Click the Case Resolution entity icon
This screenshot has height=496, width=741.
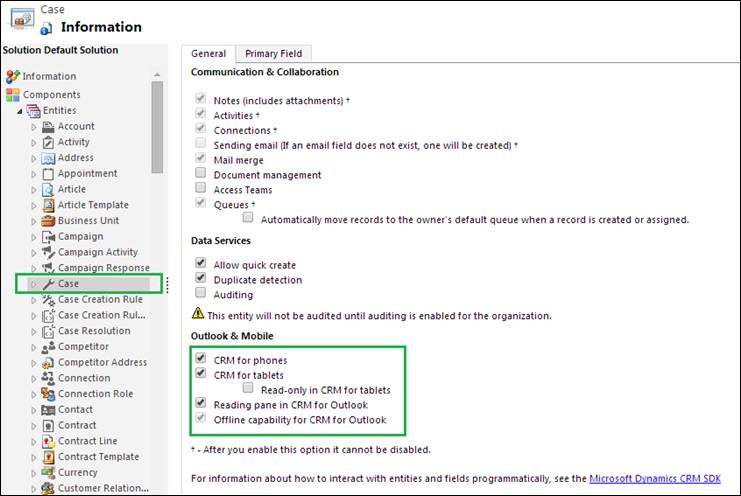click(x=48, y=331)
